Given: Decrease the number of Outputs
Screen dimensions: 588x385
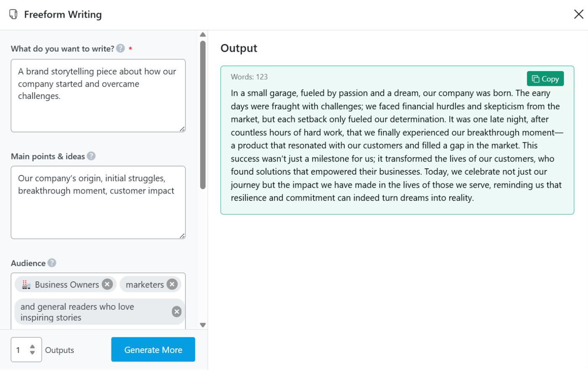Looking at the screenshot, I should (x=32, y=353).
